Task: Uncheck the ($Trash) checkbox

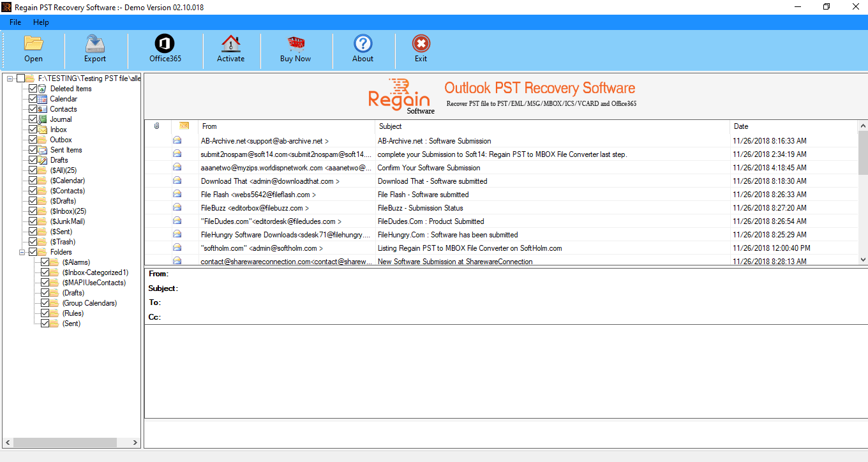Action: (33, 242)
